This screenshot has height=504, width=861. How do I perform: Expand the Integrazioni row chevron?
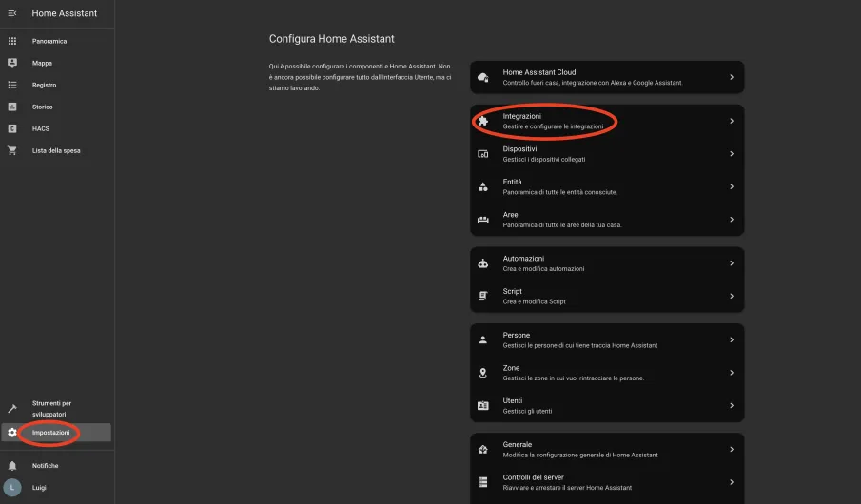click(x=732, y=122)
